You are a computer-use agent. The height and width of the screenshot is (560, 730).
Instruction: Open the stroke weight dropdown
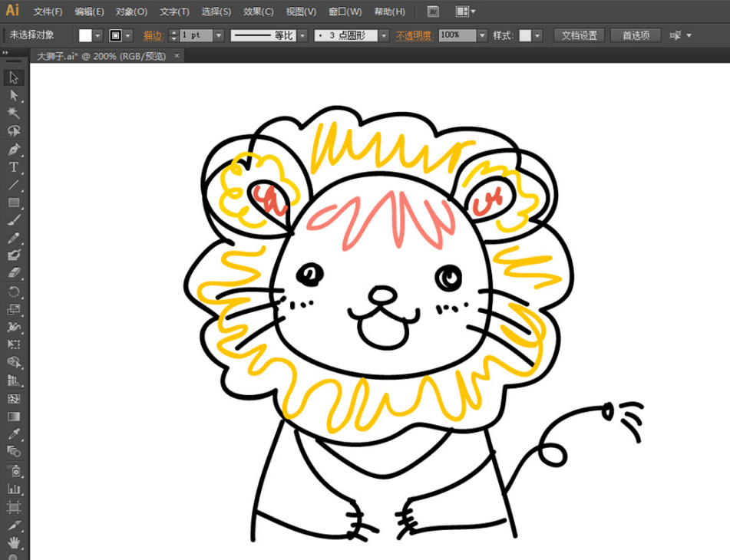click(x=219, y=35)
